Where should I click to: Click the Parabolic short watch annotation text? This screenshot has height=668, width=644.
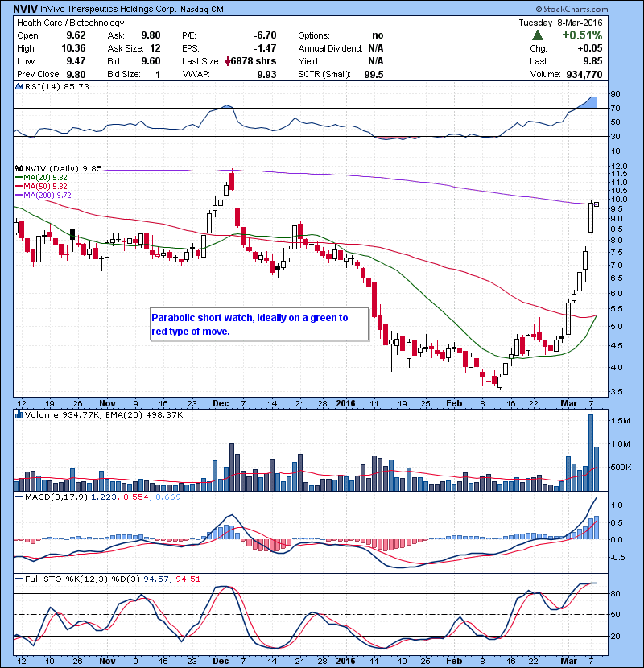pos(250,324)
